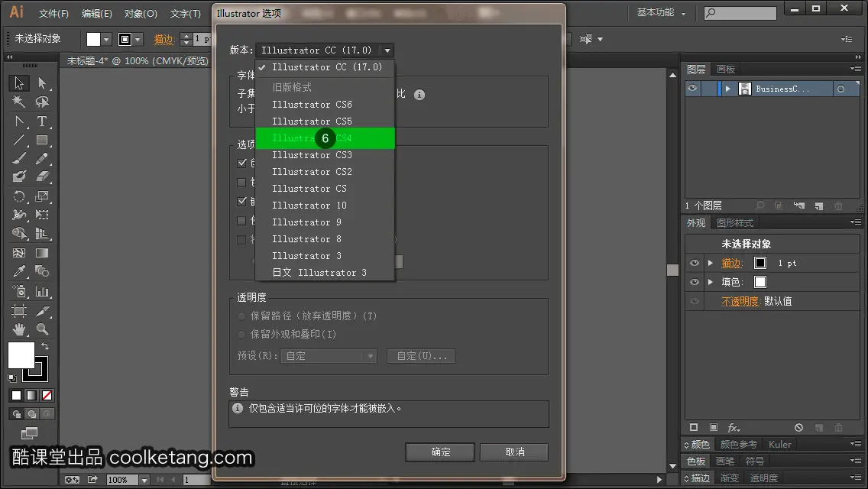
Task: Select the Type tool
Action: tap(42, 121)
